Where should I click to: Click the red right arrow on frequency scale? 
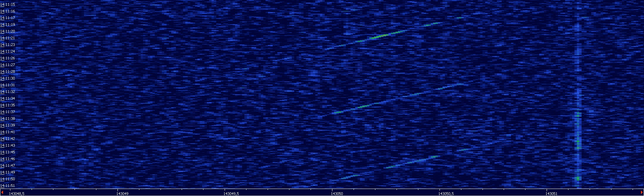point(642,192)
